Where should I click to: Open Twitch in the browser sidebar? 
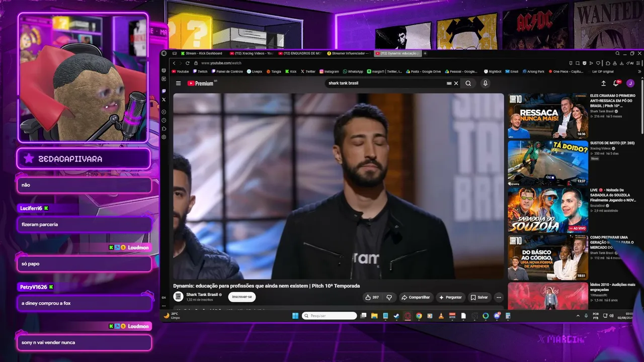point(164,91)
